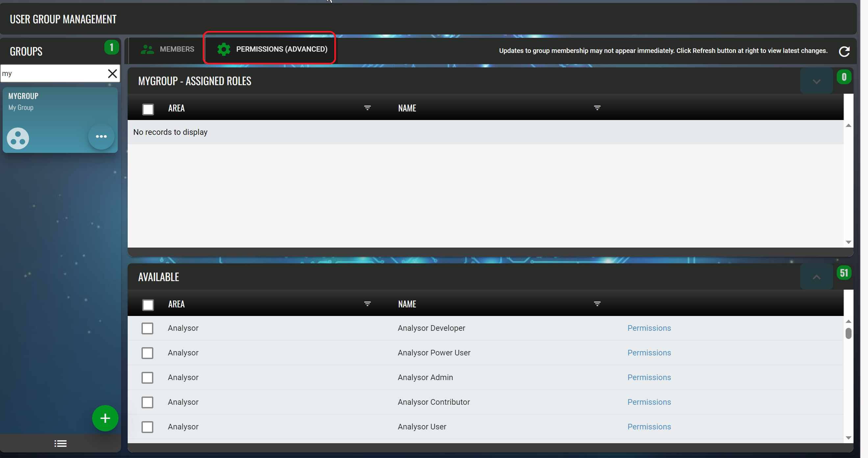The height and width of the screenshot is (458, 868).
Task: Filter the Name column in Available table
Action: [597, 304]
